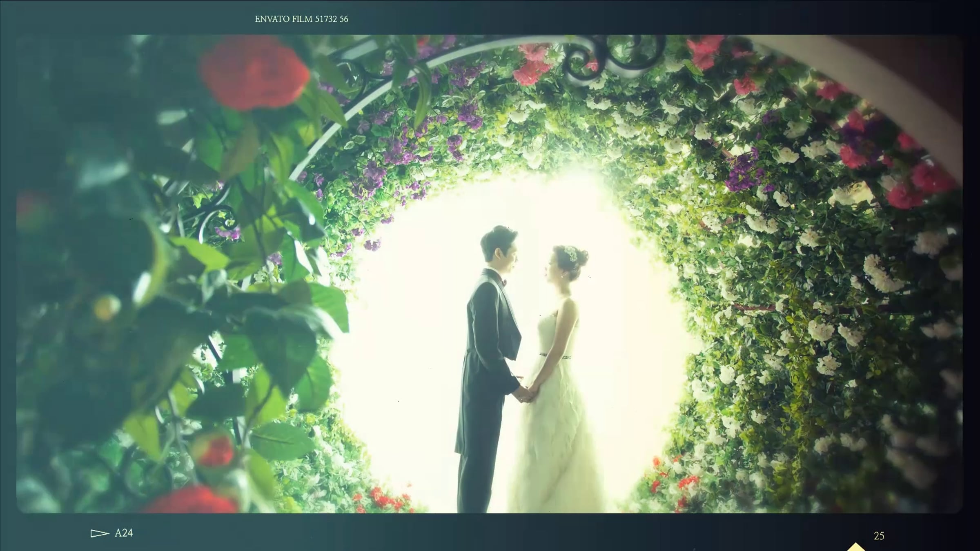The width and height of the screenshot is (980, 551).
Task: Click the frame number 25
Action: pos(879,536)
